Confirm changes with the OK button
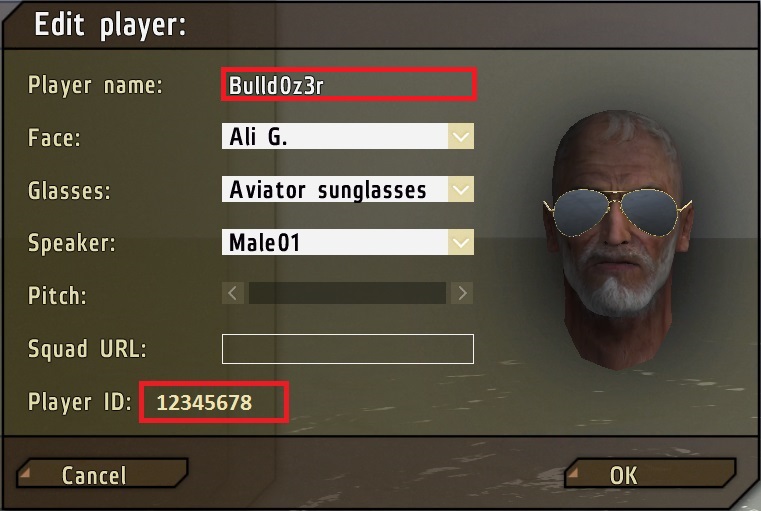The width and height of the screenshot is (761, 511). (650, 473)
